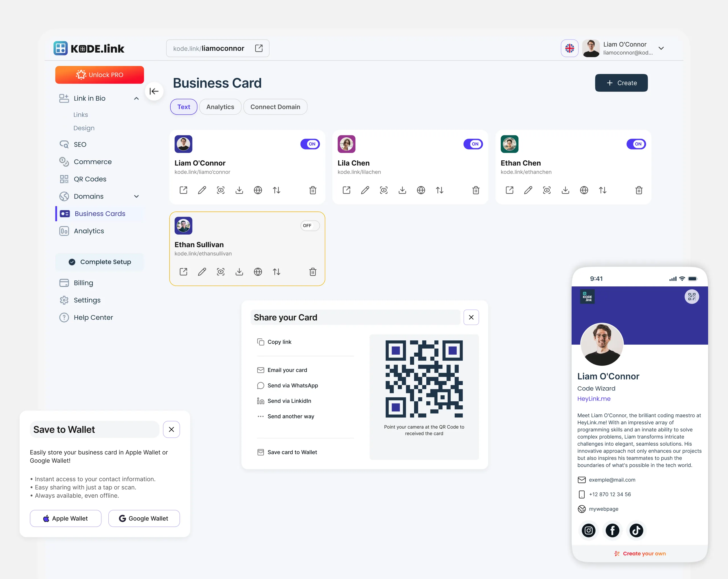Viewport: 728px width, 579px height.
Task: Click Save card to Wallet option
Action: [x=287, y=452]
